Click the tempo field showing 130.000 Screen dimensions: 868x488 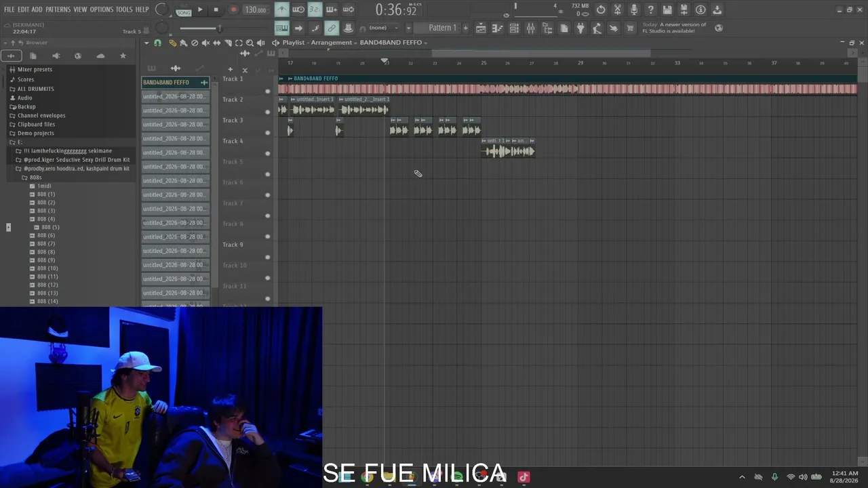click(256, 9)
